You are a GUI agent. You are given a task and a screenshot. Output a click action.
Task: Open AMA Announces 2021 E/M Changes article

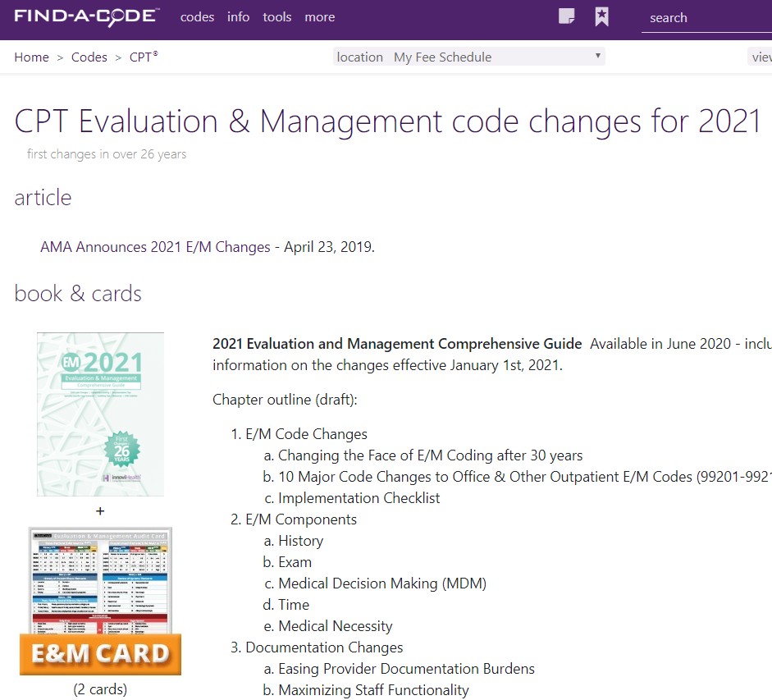click(155, 247)
